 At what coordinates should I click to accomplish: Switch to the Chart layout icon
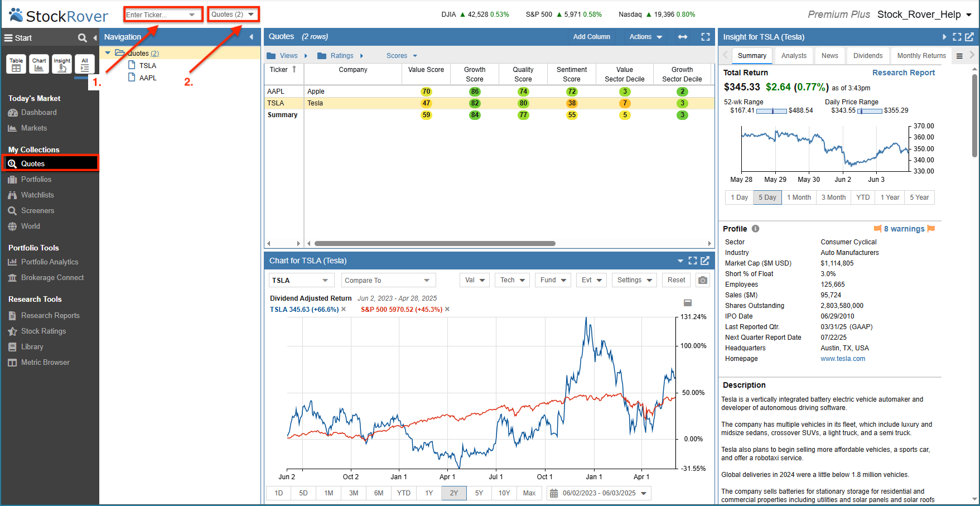39,64
